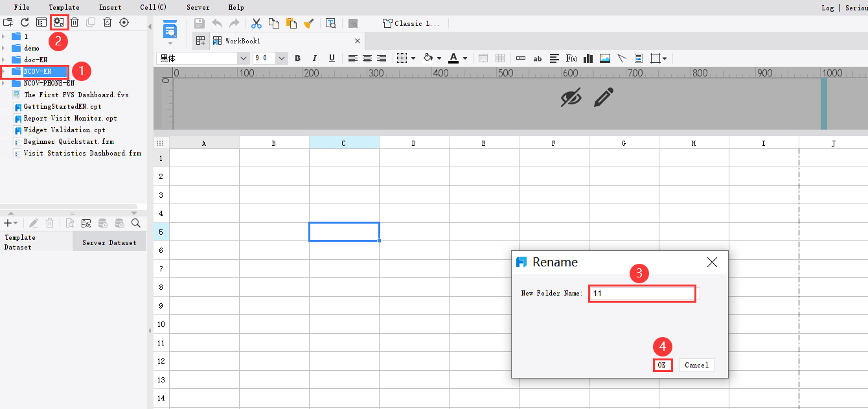Switch to the Server Dataset tab

point(109,242)
